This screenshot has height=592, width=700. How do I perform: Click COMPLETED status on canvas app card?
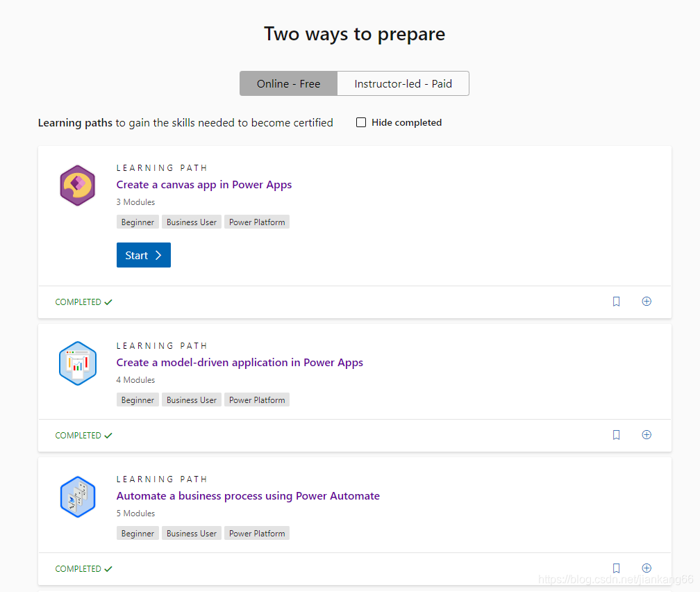[x=83, y=302]
